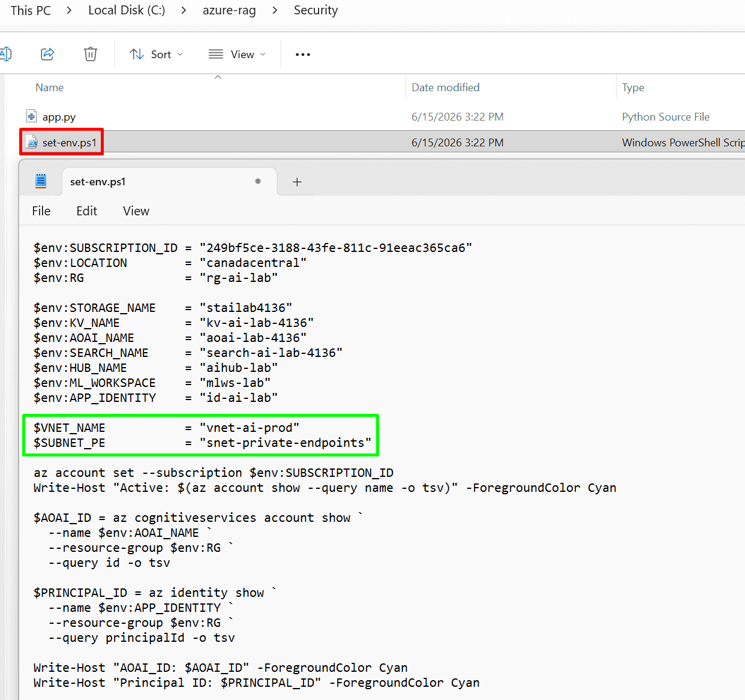Open the See more ellipsis menu
This screenshot has height=700, width=745.
coord(303,55)
